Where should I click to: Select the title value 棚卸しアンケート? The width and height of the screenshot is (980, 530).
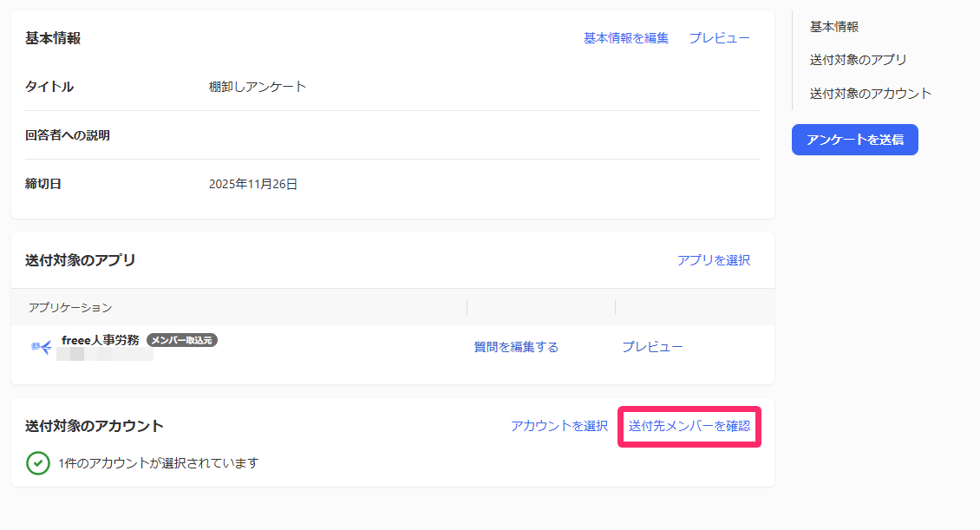coord(258,87)
